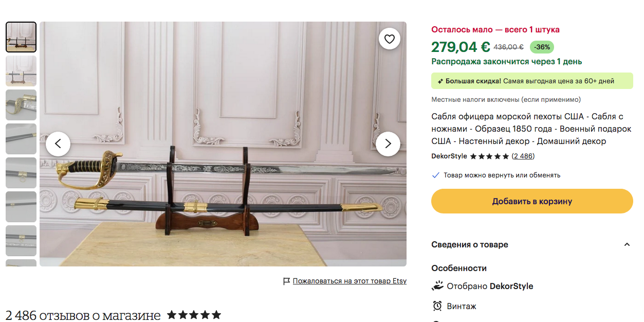Click the heart favorite icon on image
The width and height of the screenshot is (644, 322).
[390, 39]
